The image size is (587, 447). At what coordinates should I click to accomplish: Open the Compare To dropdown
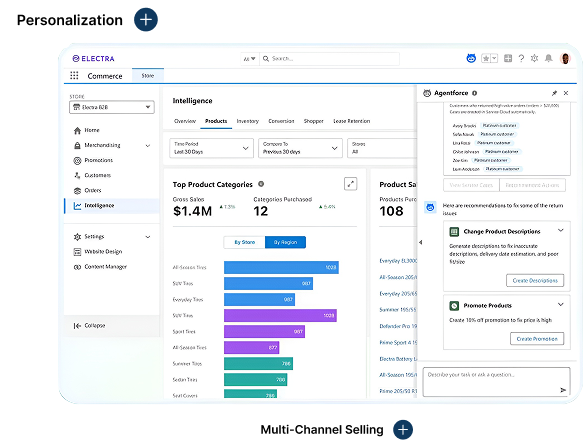(300, 148)
